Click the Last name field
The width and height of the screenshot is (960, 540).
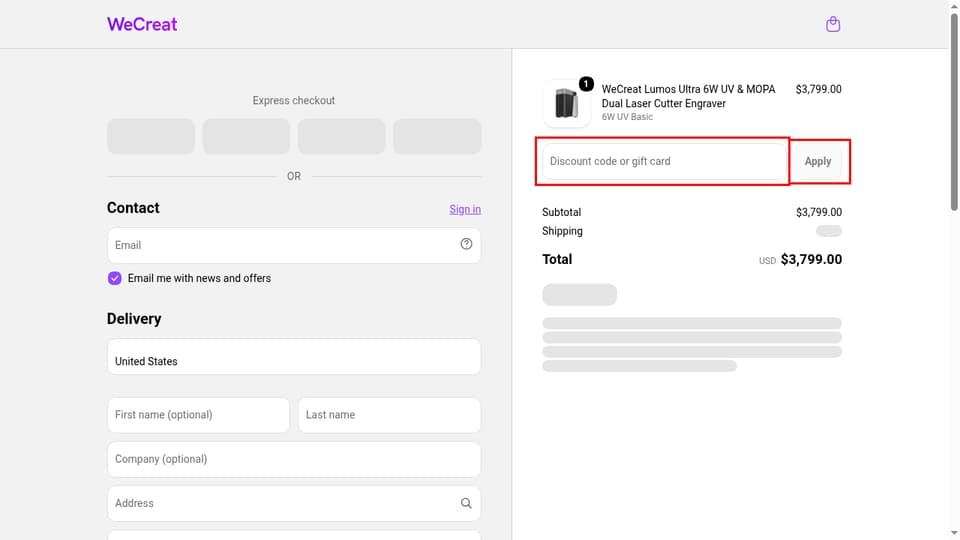[389, 415]
